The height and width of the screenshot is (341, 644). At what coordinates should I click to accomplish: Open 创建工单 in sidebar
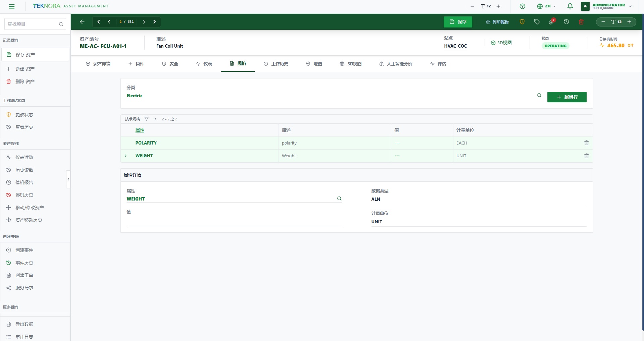point(35,275)
